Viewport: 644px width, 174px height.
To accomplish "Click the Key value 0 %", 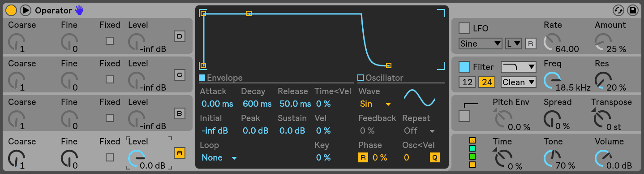I will [323, 158].
